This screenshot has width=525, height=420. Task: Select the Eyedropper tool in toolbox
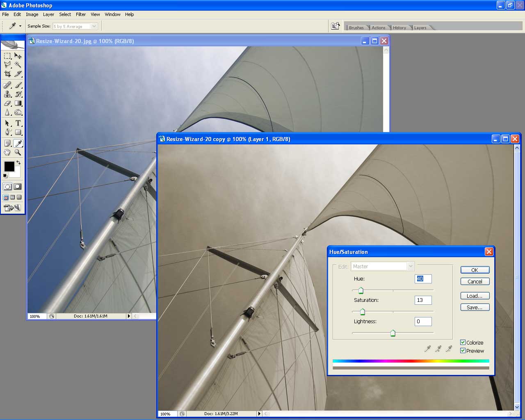pyautogui.click(x=18, y=143)
